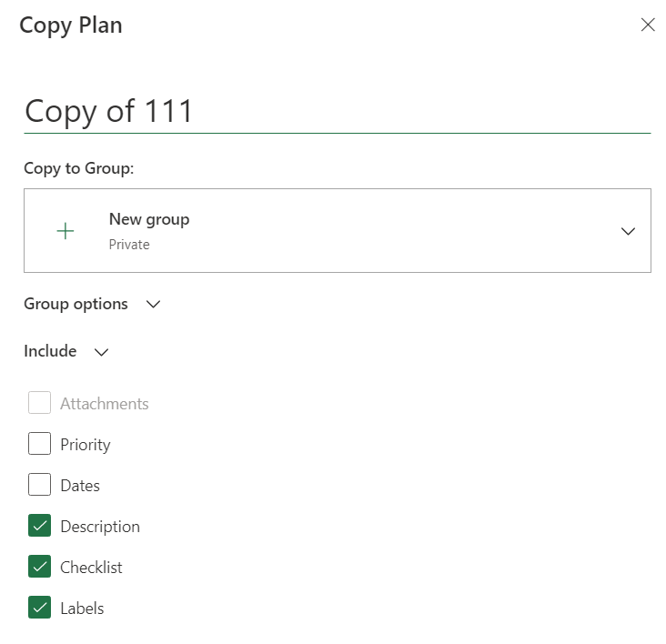Edit the plan name field 'Copy of 111'
The width and height of the screenshot is (666, 644).
point(338,111)
